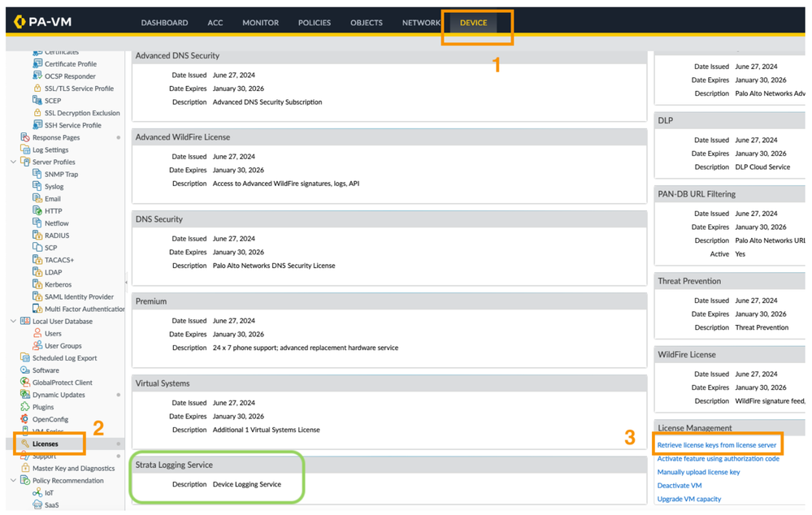This screenshot has height=515, width=812.
Task: Click the Syslog server profile icon
Action: click(37, 186)
